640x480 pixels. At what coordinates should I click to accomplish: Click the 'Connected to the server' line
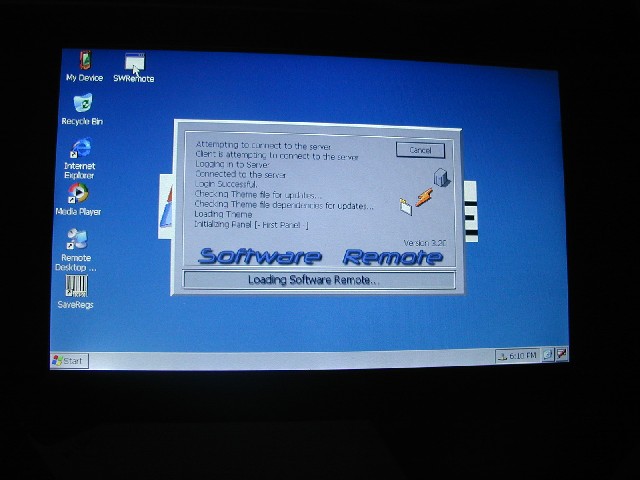(x=240, y=174)
